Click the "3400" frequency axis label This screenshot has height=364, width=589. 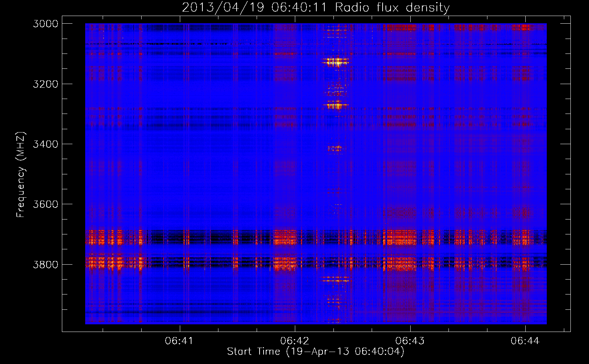[x=46, y=144]
